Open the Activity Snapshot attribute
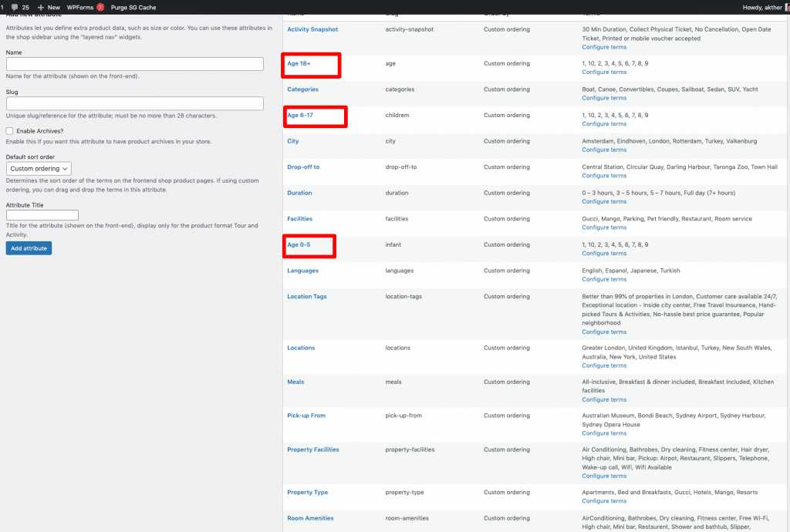 [x=312, y=29]
